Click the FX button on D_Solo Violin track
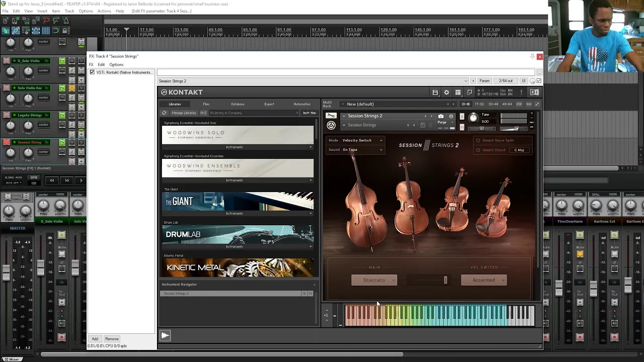 (x=62, y=61)
